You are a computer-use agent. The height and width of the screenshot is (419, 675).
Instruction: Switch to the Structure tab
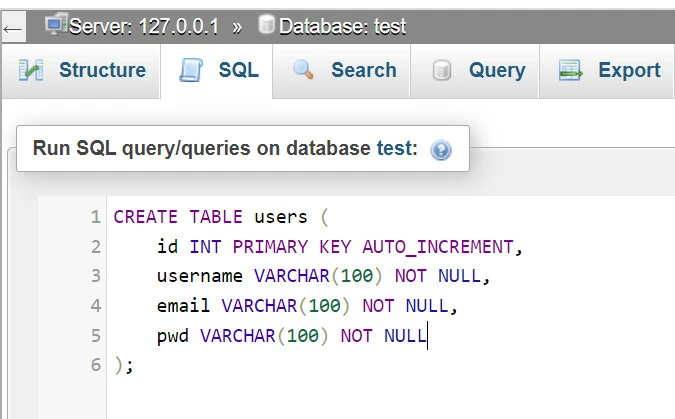101,70
